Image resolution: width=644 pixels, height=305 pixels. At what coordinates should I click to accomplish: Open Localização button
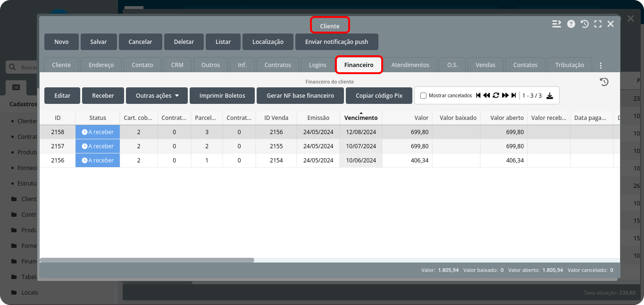(x=268, y=42)
